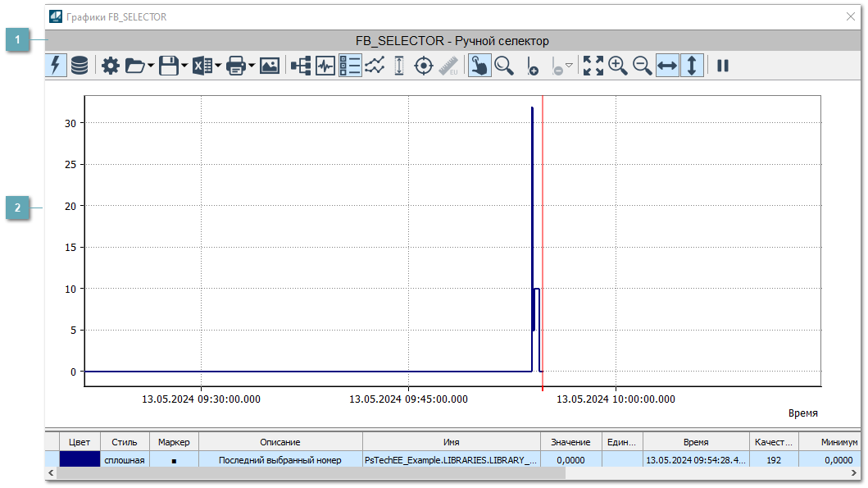Expand the open folder dropdown arrow
Viewport: 868px width, 488px height.
pos(151,66)
